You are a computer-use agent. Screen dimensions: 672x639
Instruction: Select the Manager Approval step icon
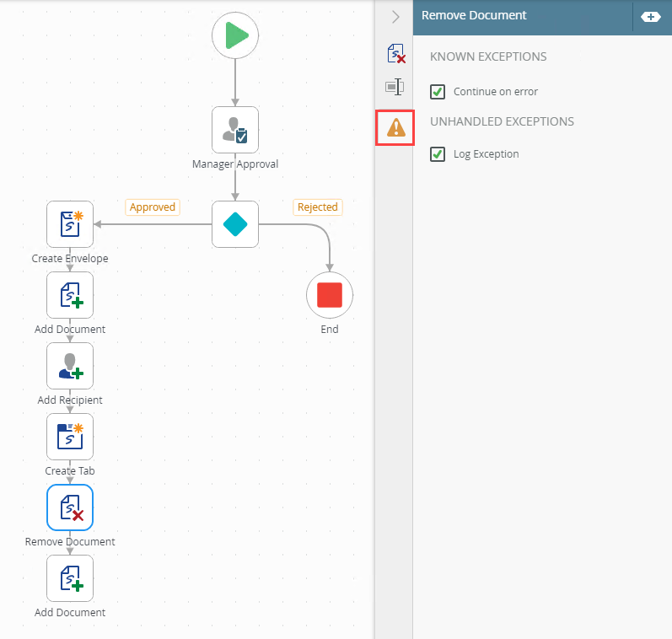coord(235,130)
